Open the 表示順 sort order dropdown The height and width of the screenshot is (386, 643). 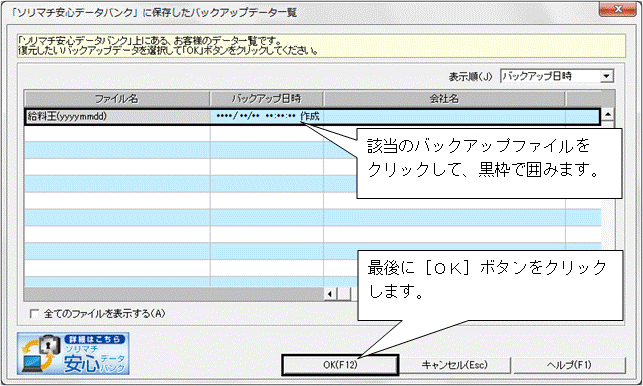pos(556,76)
